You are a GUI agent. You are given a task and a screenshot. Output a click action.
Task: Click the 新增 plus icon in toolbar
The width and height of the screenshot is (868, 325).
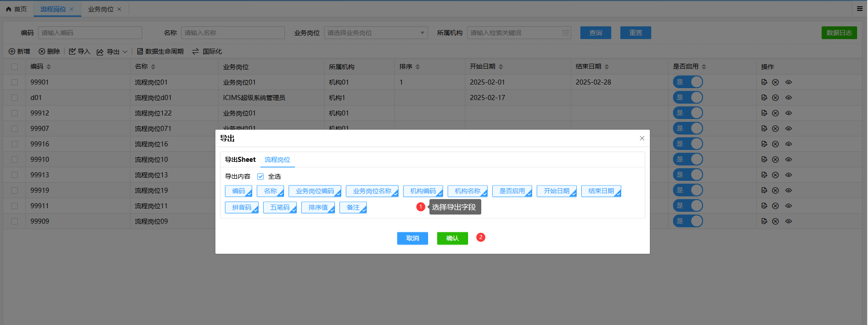[12, 51]
